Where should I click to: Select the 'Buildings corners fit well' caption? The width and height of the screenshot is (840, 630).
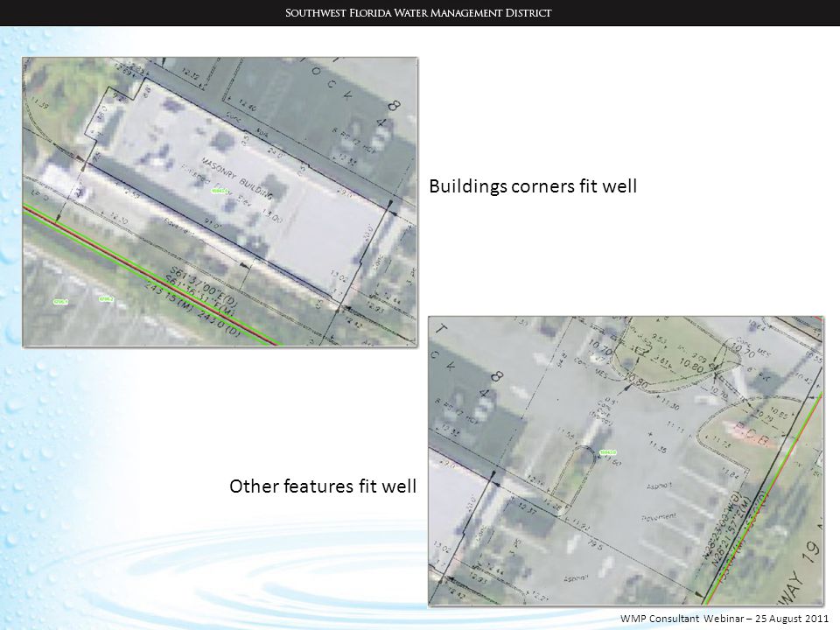pos(533,186)
